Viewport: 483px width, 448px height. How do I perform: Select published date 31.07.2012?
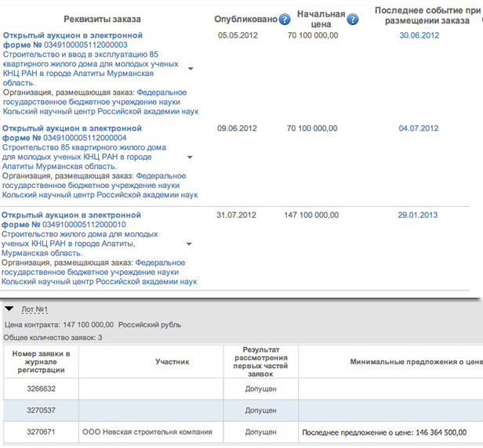pyautogui.click(x=236, y=215)
